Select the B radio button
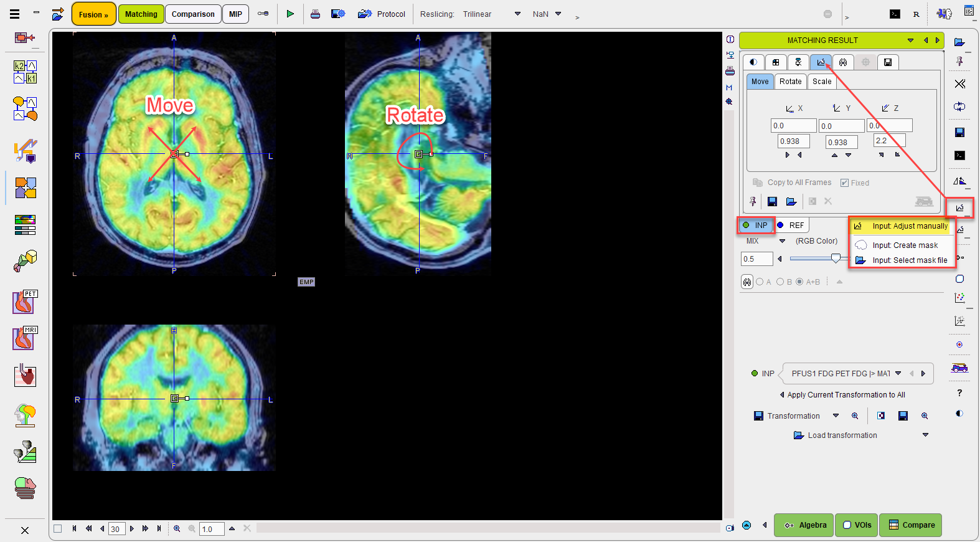This screenshot has width=980, height=542. pos(780,282)
